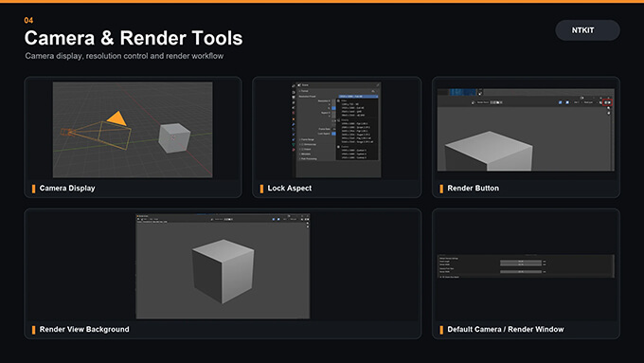This screenshot has height=363, width=644.
Task: Click the red-highlighted render button icon
Action: 607,102
